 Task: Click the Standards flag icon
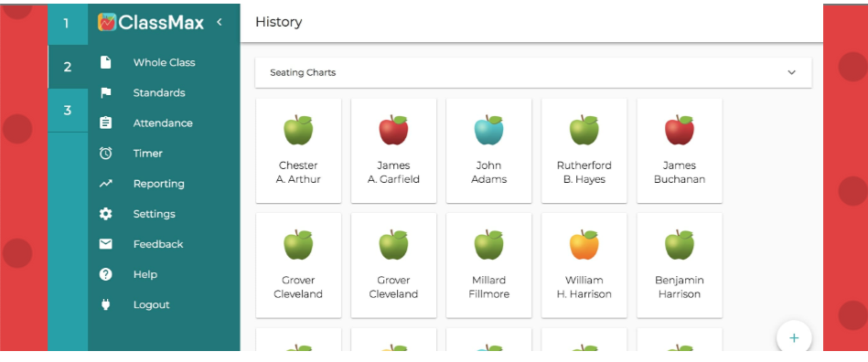(x=106, y=93)
